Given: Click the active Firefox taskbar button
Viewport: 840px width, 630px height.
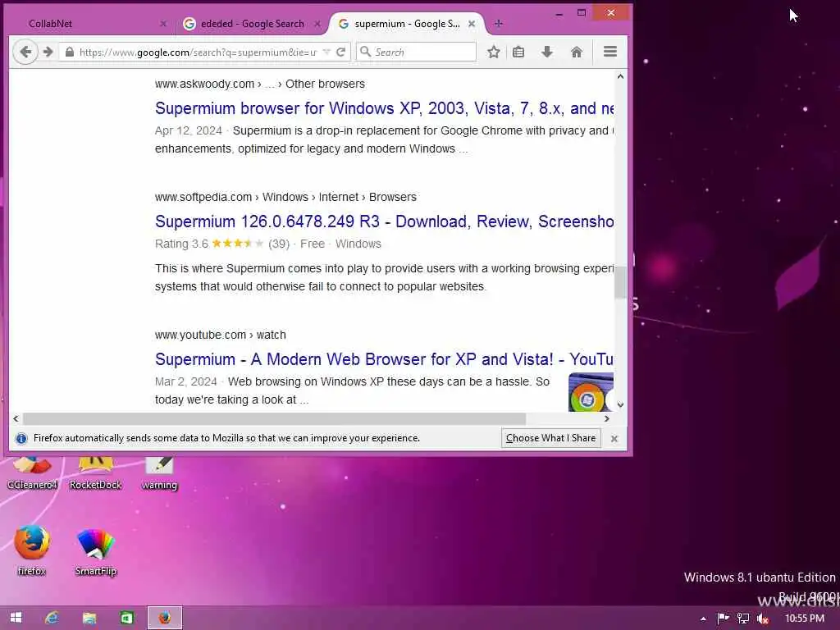Looking at the screenshot, I should (165, 618).
